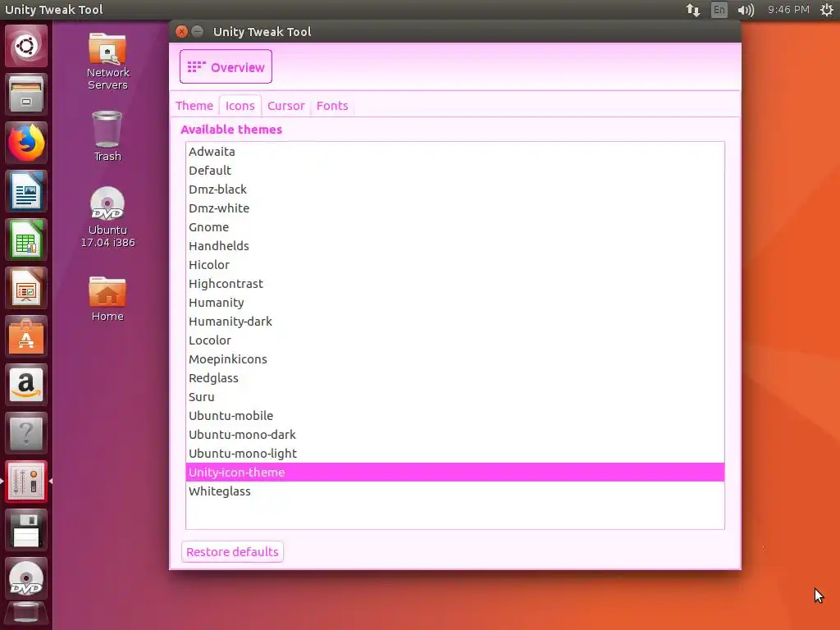Select the Hicolor theme

tap(454, 265)
